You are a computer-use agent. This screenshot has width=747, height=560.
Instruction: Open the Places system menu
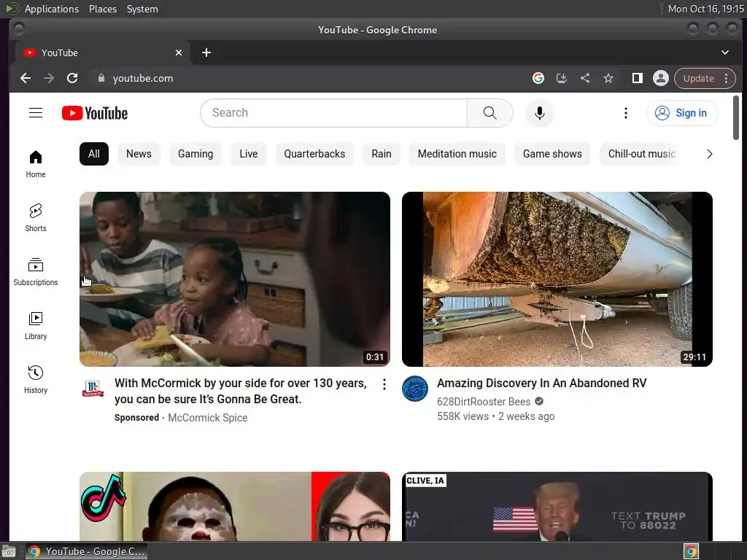coord(103,9)
